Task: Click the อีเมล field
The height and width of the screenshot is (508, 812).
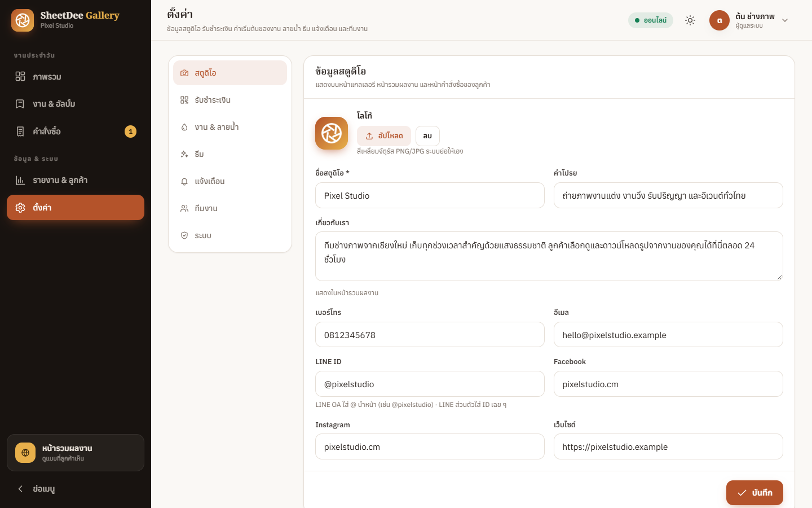Action: pyautogui.click(x=668, y=335)
